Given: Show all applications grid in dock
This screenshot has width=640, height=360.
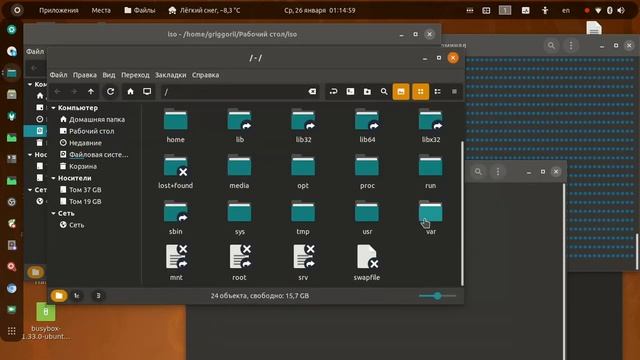Looking at the screenshot, I should click(x=11, y=331).
